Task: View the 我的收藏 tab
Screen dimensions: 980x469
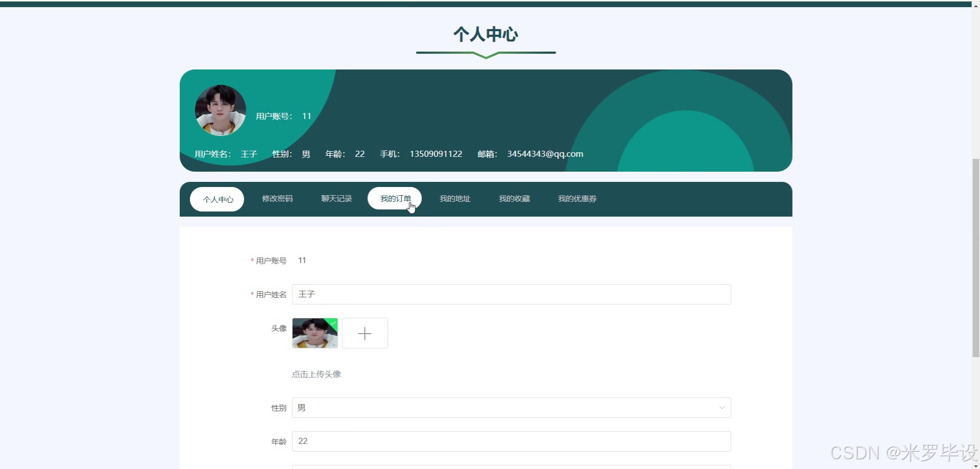Action: (514, 199)
